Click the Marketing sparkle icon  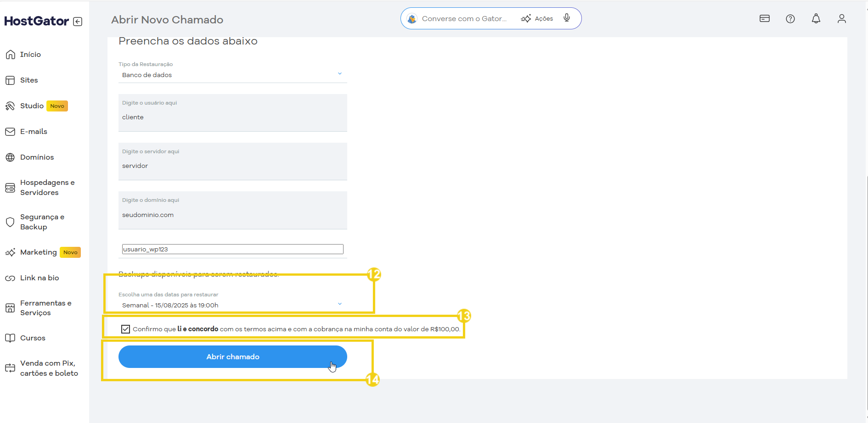pos(10,252)
